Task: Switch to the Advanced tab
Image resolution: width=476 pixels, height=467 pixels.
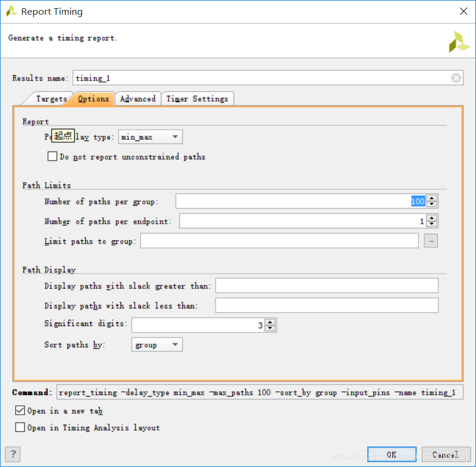Action: click(138, 99)
